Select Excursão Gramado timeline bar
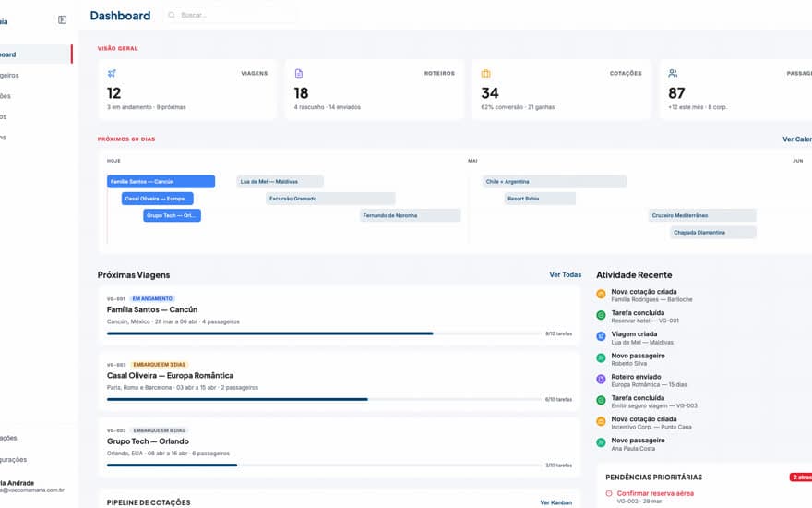Image resolution: width=812 pixels, height=508 pixels. [330, 199]
